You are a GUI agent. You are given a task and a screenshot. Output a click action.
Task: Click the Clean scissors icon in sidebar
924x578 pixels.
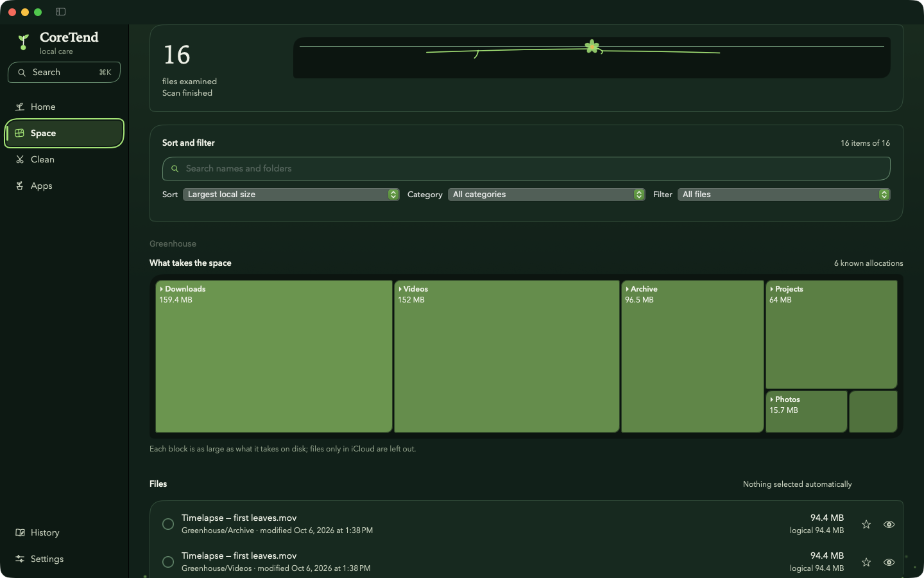coord(20,159)
